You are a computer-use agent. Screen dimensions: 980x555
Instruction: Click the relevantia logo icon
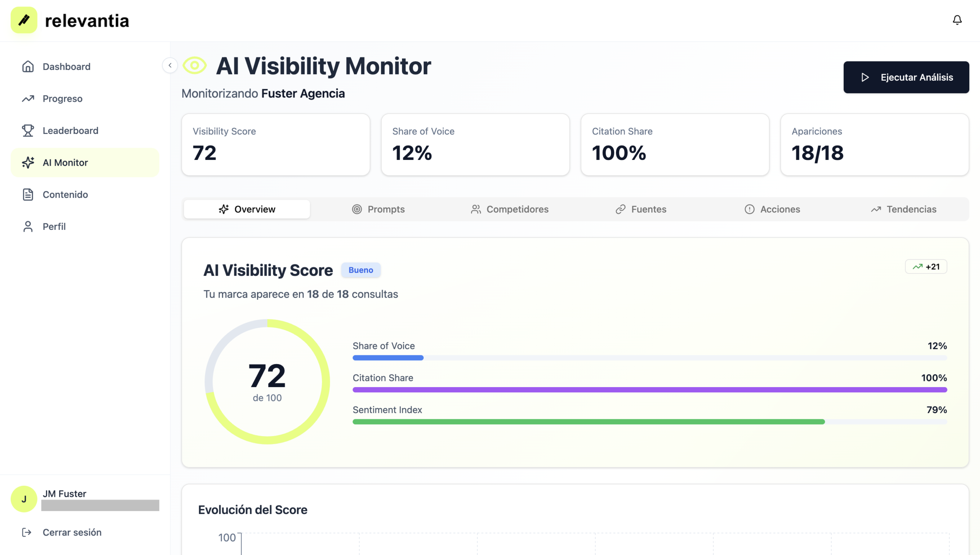click(x=24, y=20)
